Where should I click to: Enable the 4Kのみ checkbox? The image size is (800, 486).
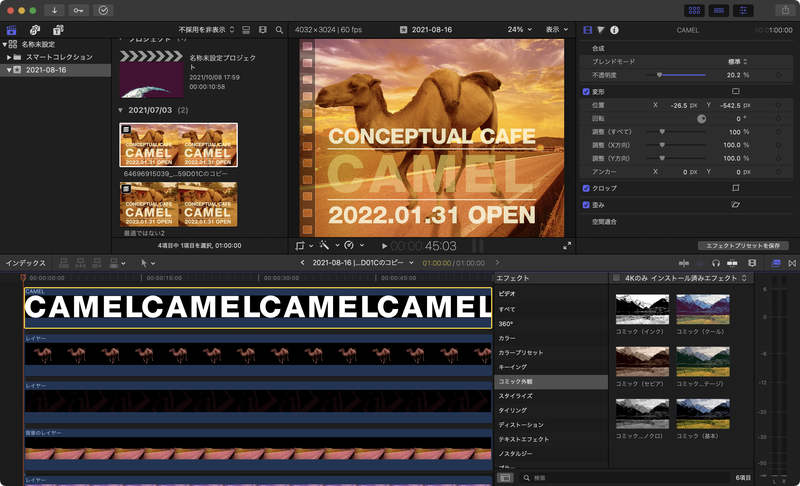(x=616, y=278)
